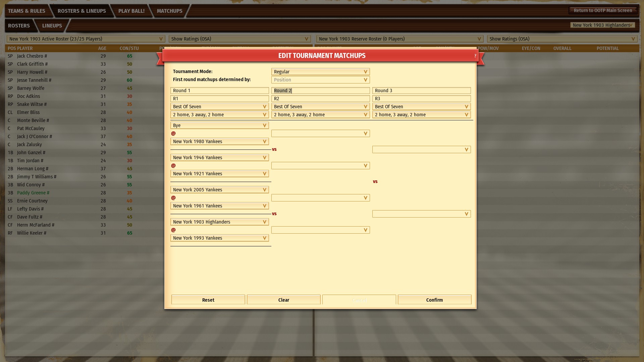
Task: Open the Bye team dropdown
Action: (219, 125)
